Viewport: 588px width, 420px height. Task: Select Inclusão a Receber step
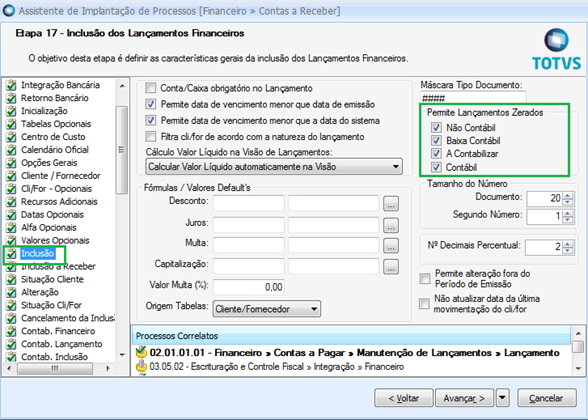58,267
